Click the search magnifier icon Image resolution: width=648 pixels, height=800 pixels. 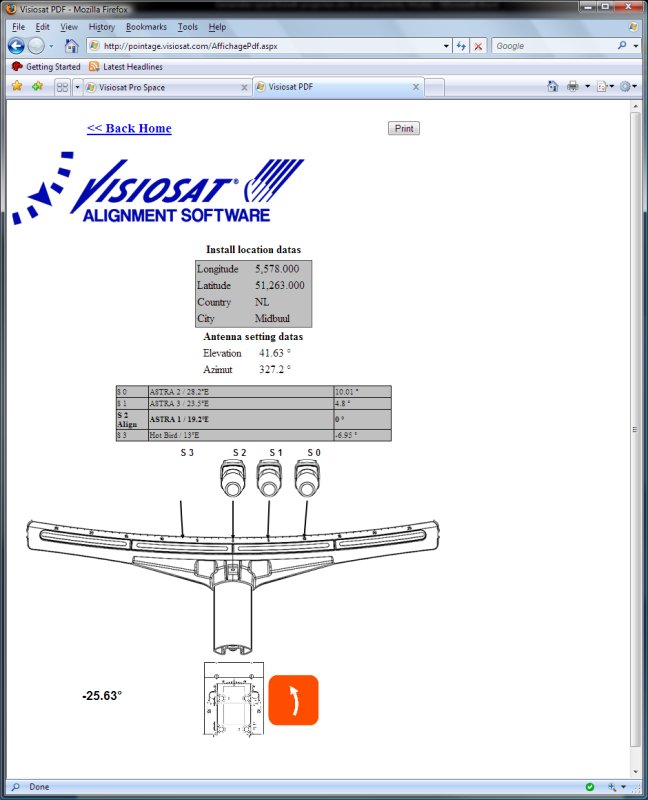(622, 45)
